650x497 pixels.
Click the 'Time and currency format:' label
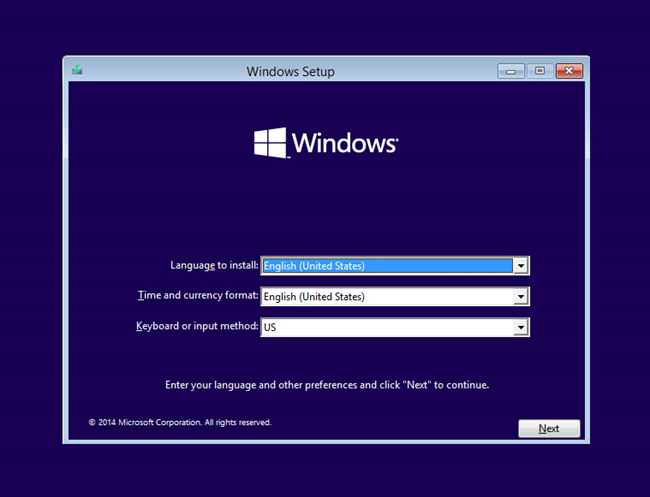tap(198, 295)
